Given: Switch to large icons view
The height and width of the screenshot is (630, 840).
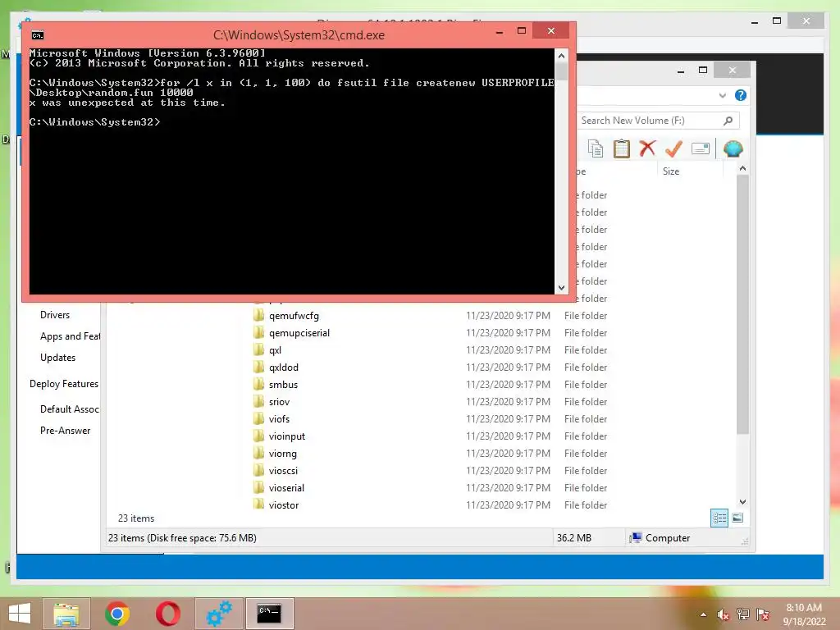Looking at the screenshot, I should [x=737, y=518].
